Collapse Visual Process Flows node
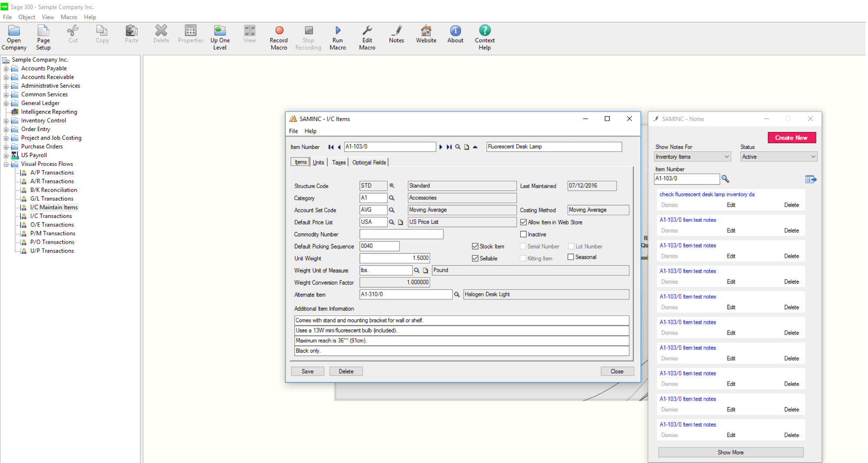 click(6, 164)
